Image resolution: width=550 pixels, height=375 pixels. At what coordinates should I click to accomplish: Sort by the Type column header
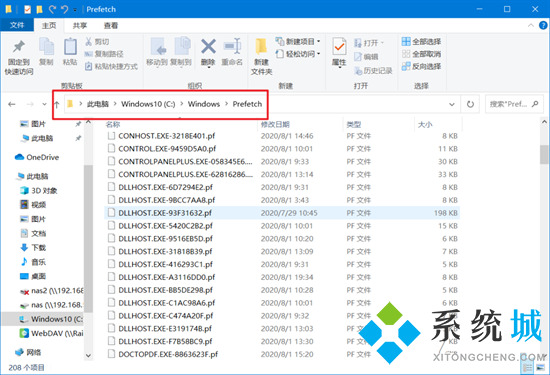(x=354, y=124)
